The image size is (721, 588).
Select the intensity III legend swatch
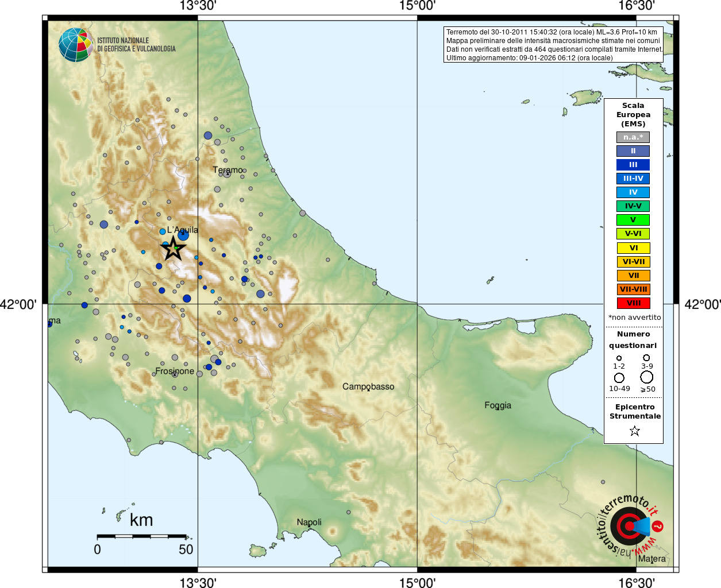[x=633, y=165]
